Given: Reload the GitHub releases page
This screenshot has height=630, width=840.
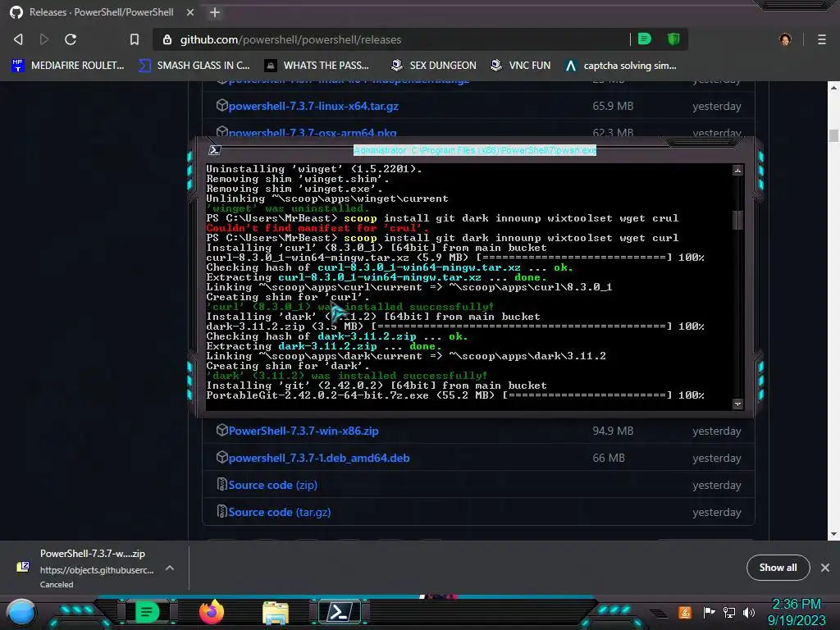Looking at the screenshot, I should click(71, 39).
